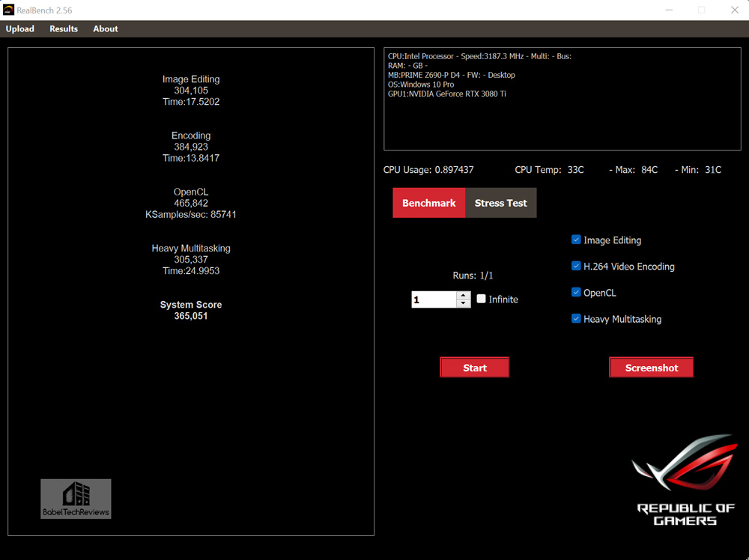This screenshot has height=560, width=749.
Task: Click the MB:PRIME Z690-P D4 line
Action: 452,75
